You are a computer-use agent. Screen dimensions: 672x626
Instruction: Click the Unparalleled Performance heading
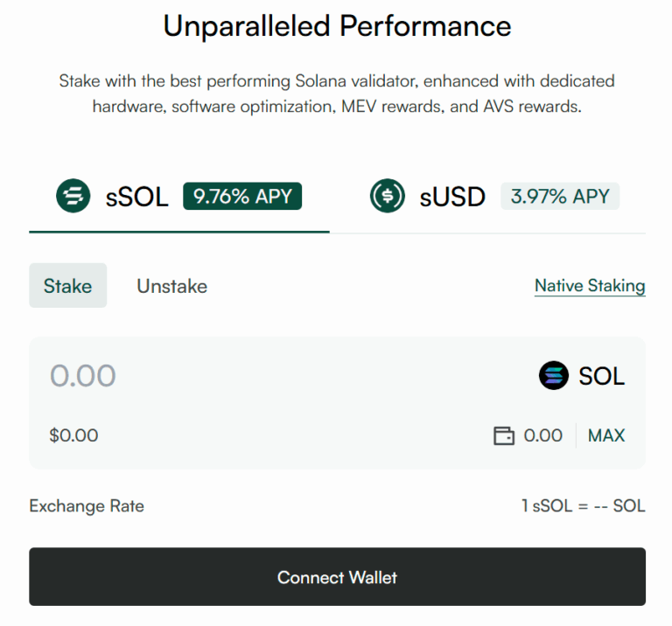(337, 26)
